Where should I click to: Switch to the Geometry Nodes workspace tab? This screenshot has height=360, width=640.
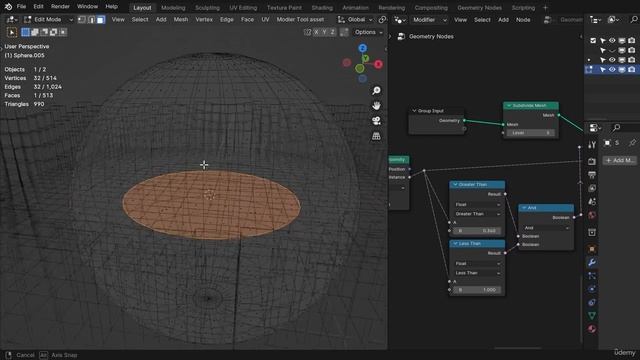[x=479, y=8]
